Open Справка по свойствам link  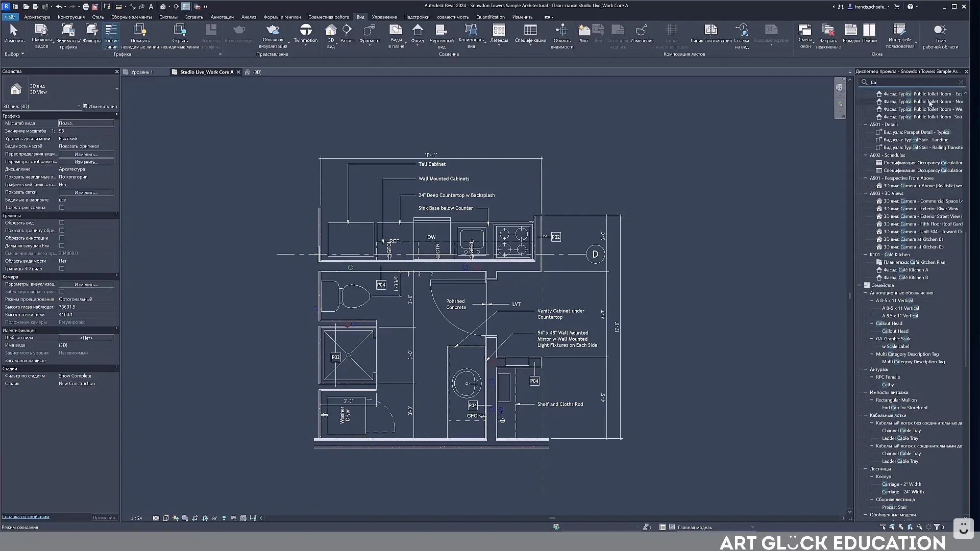(x=26, y=517)
